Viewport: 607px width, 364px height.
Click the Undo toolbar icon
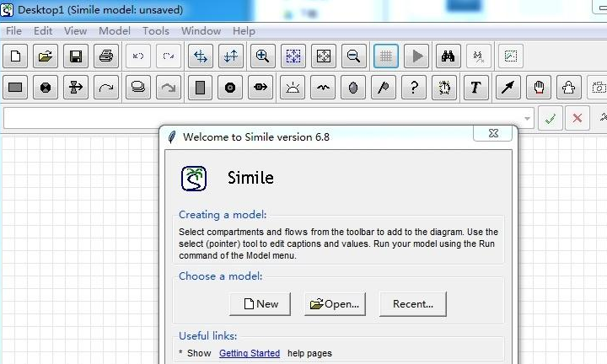click(138, 56)
